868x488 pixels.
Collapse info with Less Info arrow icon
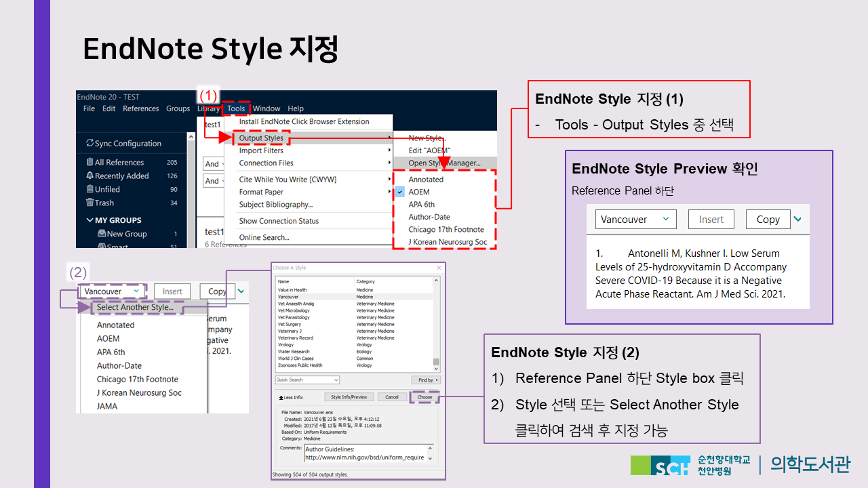click(x=279, y=397)
